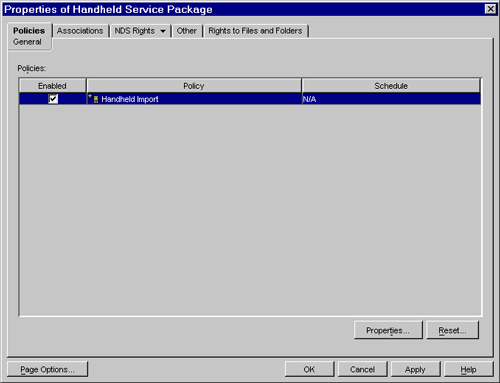
Task: Click the N/A schedule cell
Action: tap(391, 99)
